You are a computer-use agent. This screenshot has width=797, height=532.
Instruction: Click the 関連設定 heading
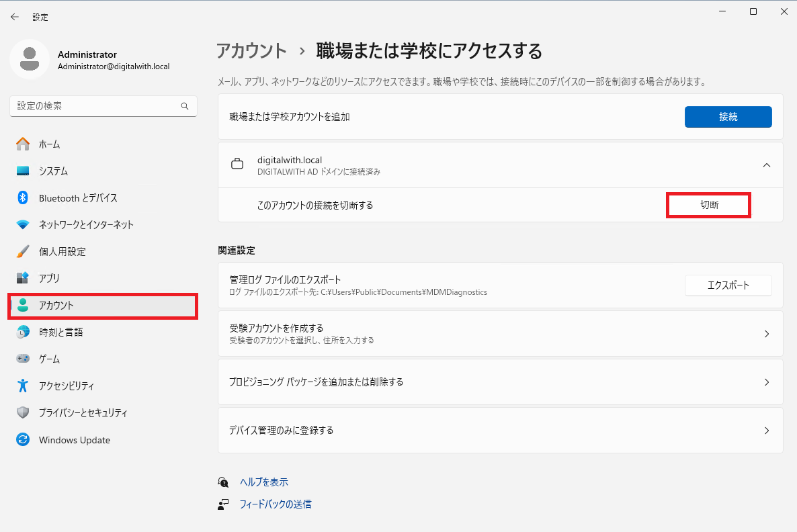pos(237,251)
